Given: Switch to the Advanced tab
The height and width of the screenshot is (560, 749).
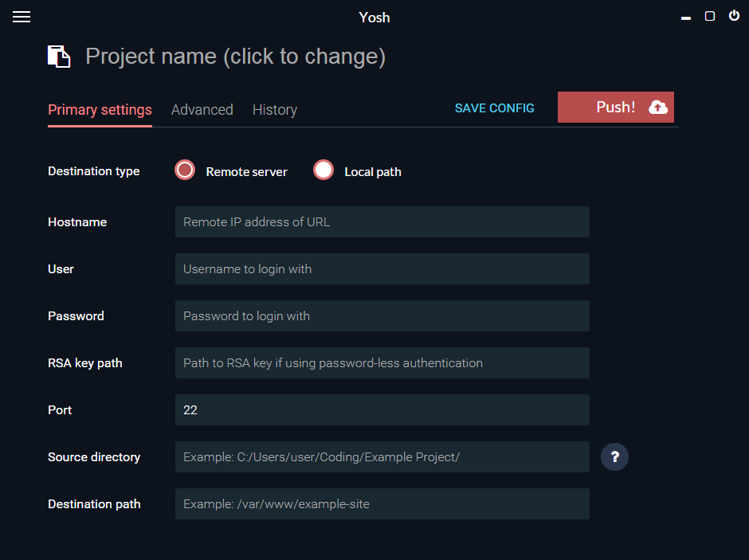Looking at the screenshot, I should pos(202,110).
